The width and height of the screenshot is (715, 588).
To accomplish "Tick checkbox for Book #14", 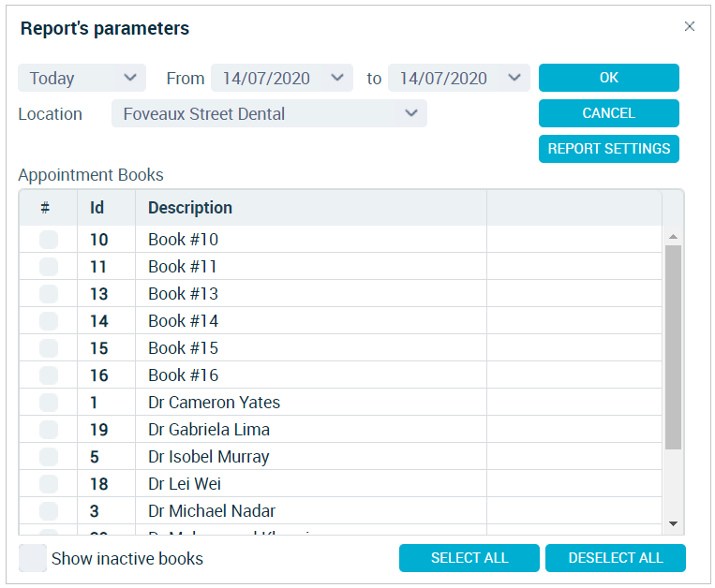I will click(49, 321).
